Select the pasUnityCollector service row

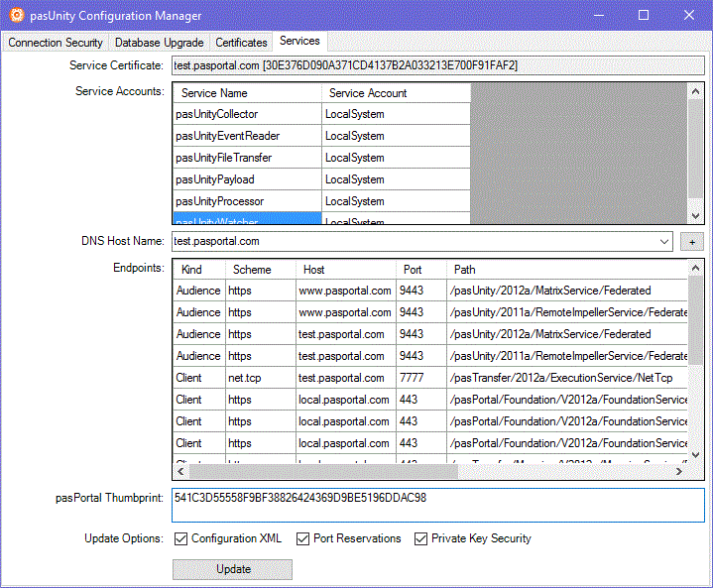coord(247,114)
